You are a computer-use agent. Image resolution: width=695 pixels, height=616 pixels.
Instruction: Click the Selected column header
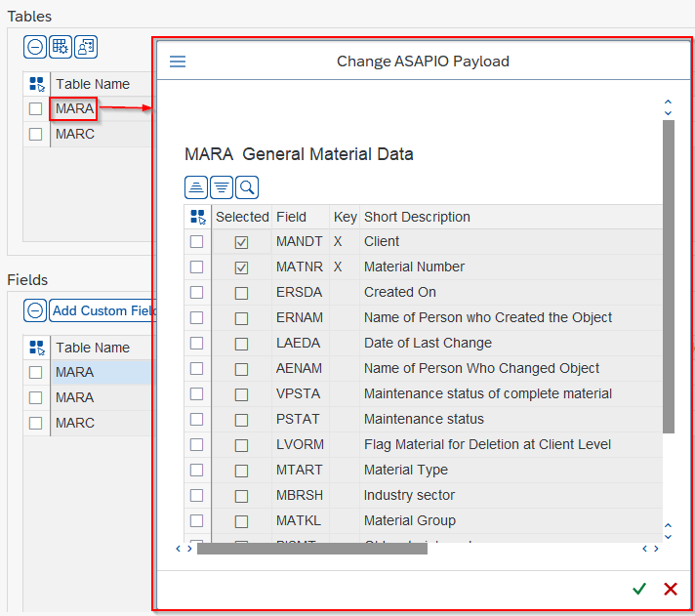coord(242,217)
